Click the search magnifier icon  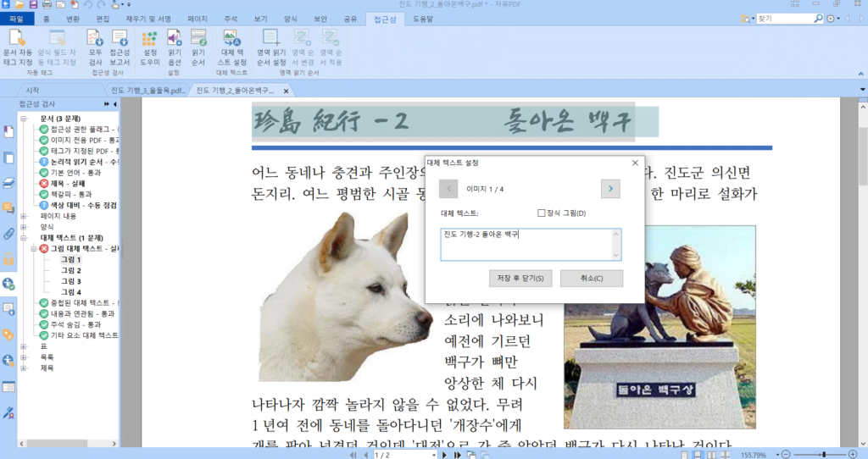(x=818, y=19)
